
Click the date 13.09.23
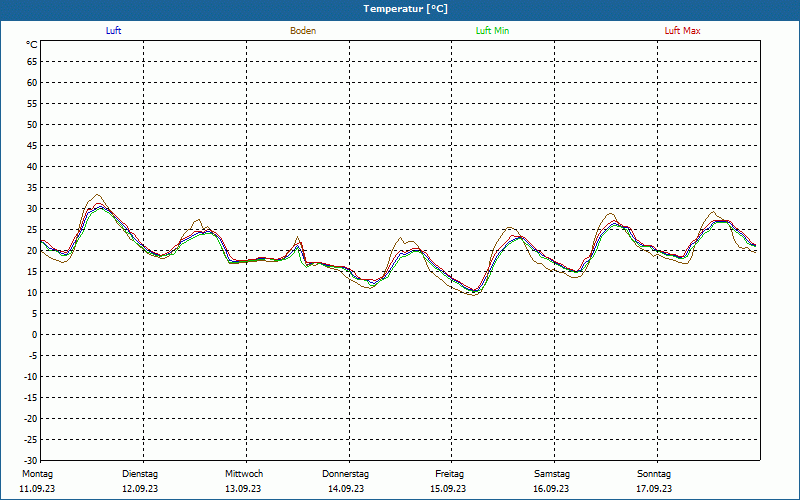point(243,489)
